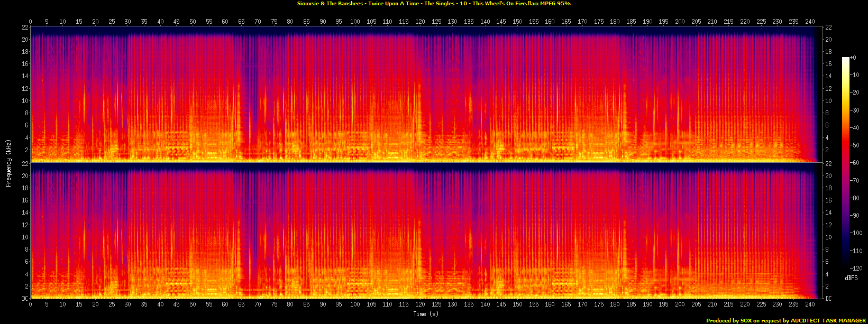Click the "-90" tick on the dBFS scale
Image resolution: width=868 pixels, height=324 pixels.
[854, 216]
